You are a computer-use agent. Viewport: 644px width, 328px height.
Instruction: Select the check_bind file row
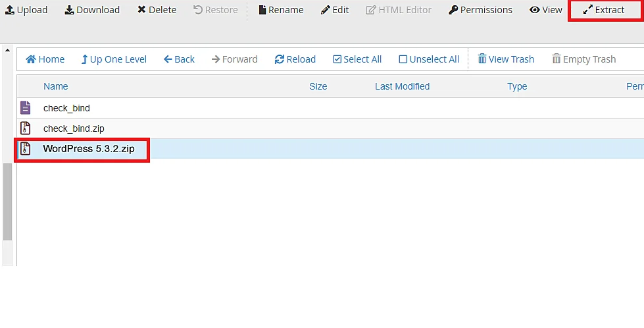(331, 108)
